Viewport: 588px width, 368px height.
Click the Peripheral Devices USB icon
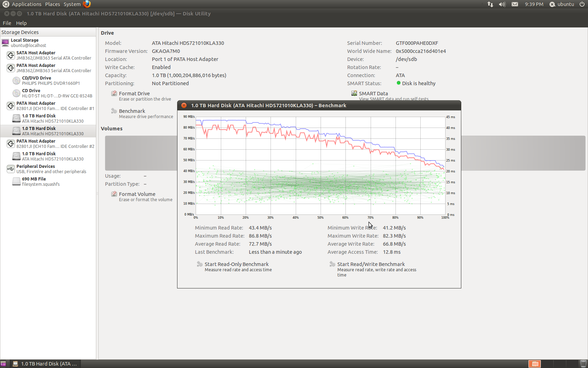[11, 169]
